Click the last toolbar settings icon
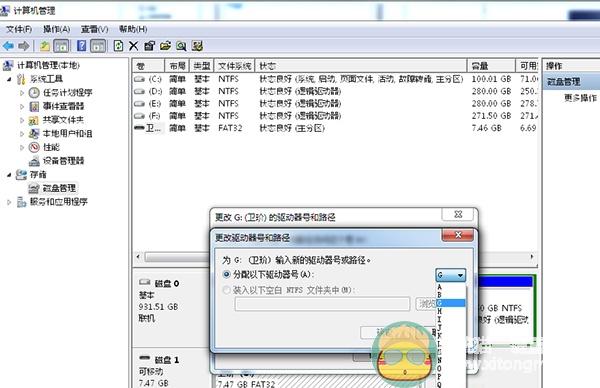Screen dimensions: 600x388 click(x=197, y=46)
